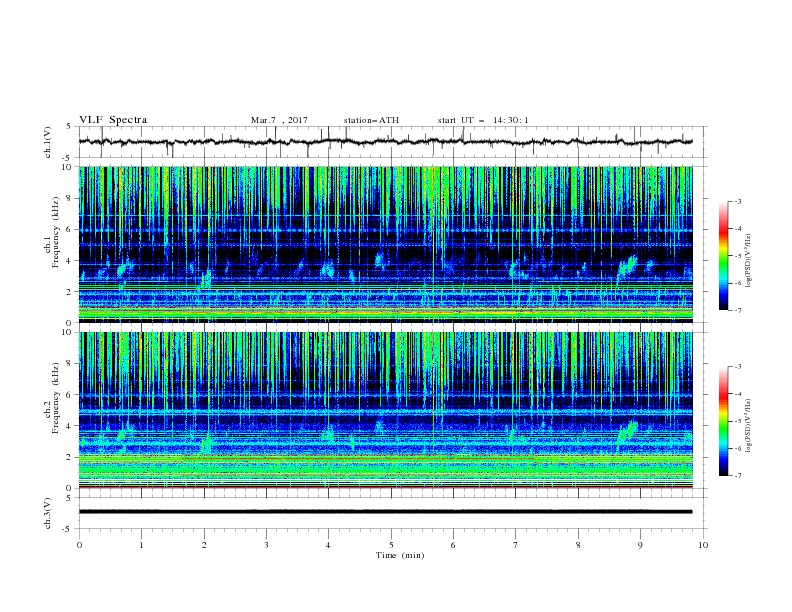Click time axis tick label "6"
The width and height of the screenshot is (792, 612).
point(453,545)
